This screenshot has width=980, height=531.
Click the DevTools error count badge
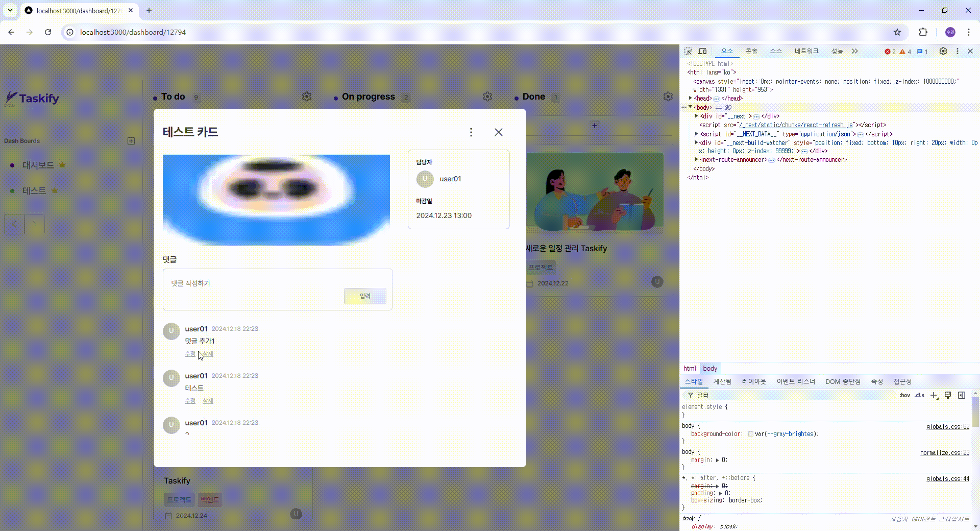pos(890,52)
